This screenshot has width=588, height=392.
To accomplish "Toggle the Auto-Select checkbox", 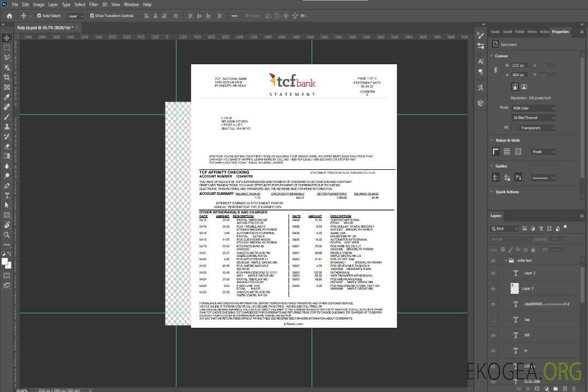I will click(x=39, y=16).
